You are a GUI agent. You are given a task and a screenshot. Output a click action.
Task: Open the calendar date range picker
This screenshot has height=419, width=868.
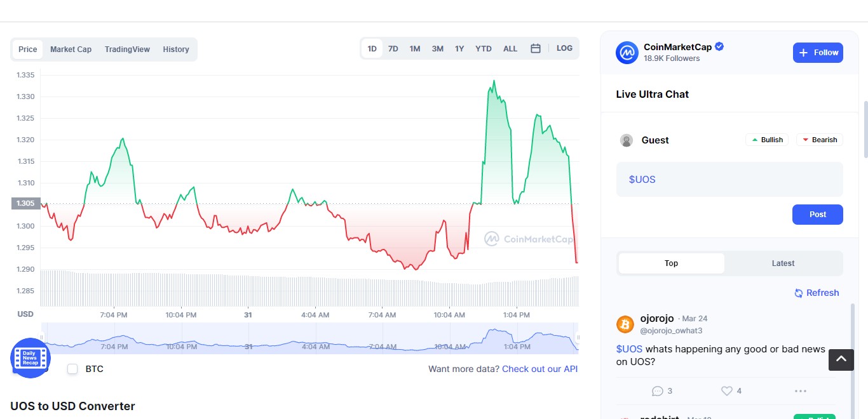point(536,48)
